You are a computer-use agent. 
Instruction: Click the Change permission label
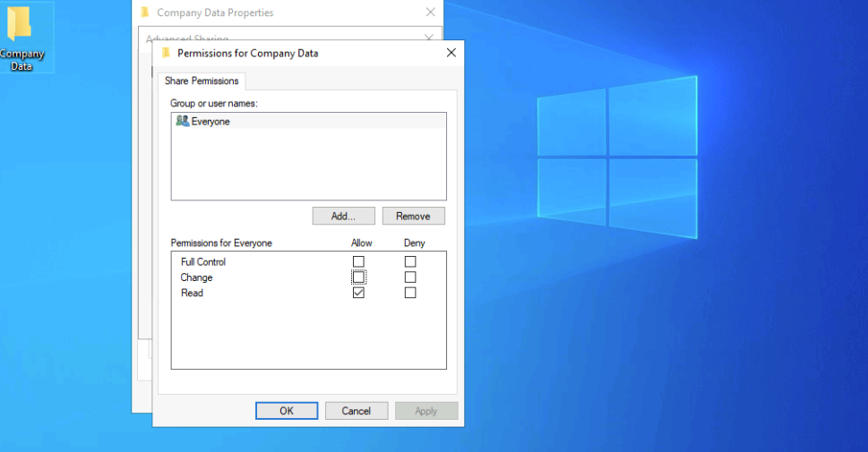pos(196,277)
